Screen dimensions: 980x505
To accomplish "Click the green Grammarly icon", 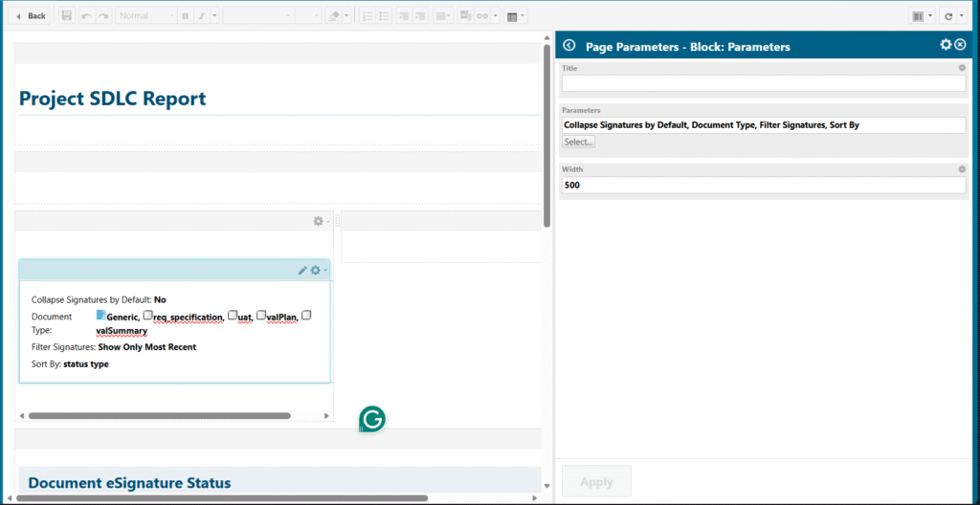I will (372, 419).
